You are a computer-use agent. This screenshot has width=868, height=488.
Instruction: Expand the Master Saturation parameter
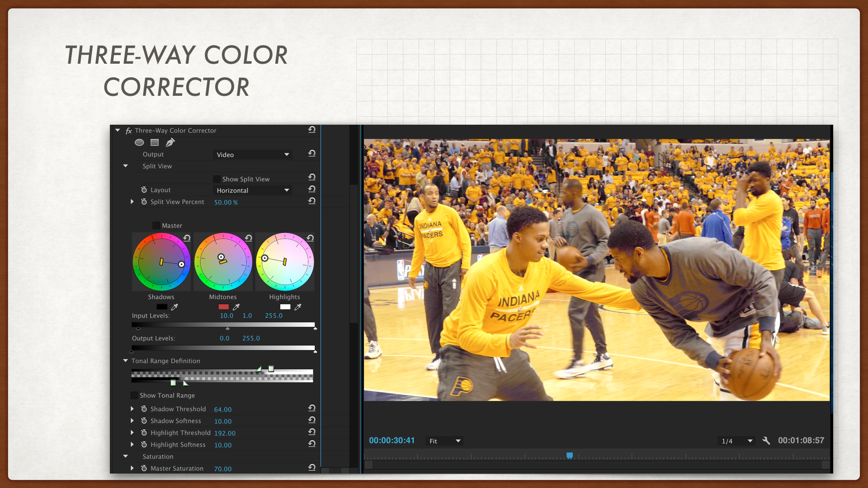pyautogui.click(x=132, y=469)
